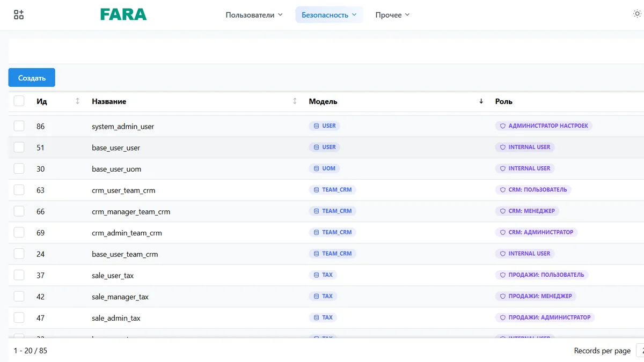This screenshot has height=362, width=644.
Task: Click Internal User role for base_user_user
Action: (525, 147)
